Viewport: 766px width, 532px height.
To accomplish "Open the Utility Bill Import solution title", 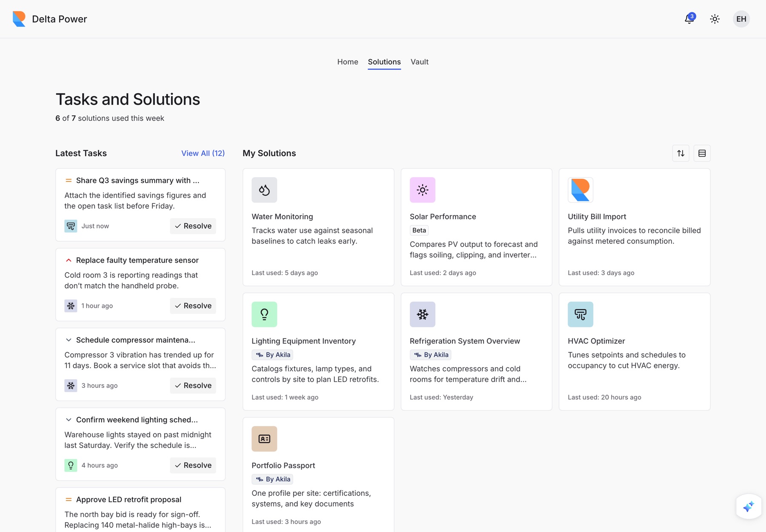I will 597,217.
